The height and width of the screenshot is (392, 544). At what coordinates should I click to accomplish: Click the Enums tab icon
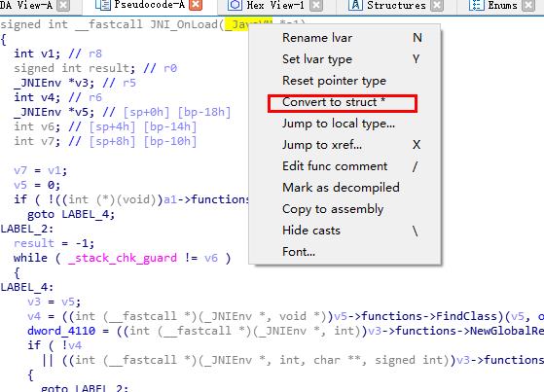click(x=476, y=5)
